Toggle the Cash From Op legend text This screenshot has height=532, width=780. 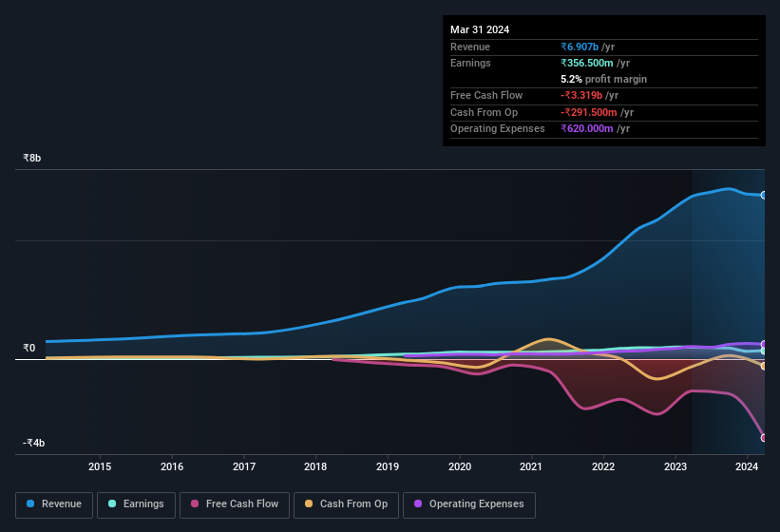click(x=353, y=504)
